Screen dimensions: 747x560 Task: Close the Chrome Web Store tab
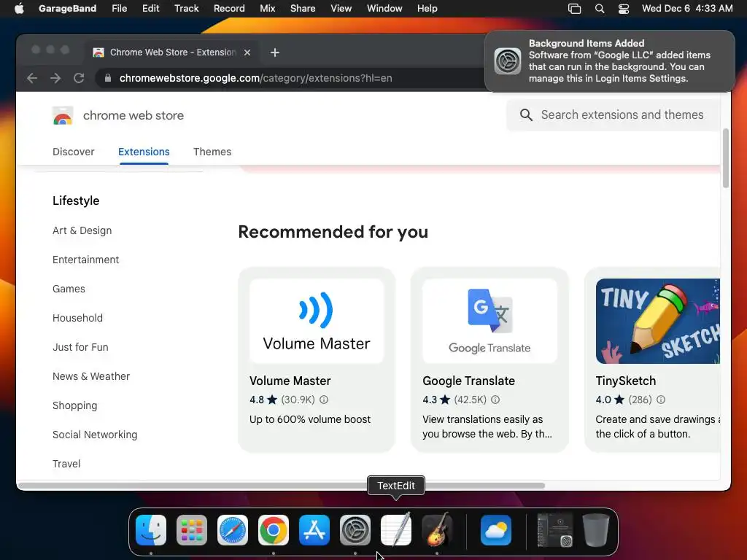[247, 52]
